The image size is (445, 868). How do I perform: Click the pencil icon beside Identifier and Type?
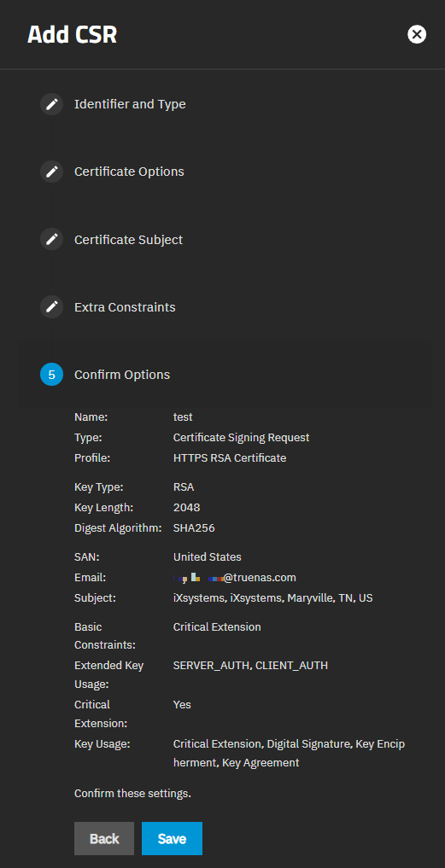(51, 104)
